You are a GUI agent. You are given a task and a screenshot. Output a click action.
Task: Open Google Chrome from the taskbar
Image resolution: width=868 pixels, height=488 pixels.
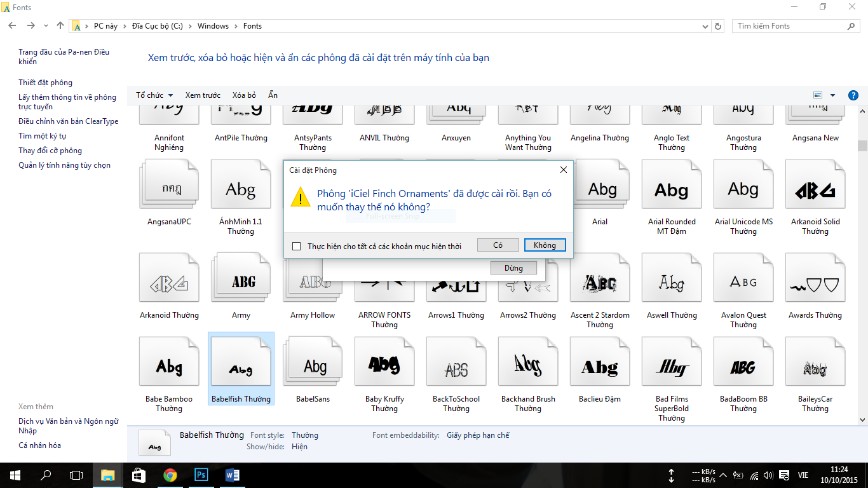tap(170, 475)
